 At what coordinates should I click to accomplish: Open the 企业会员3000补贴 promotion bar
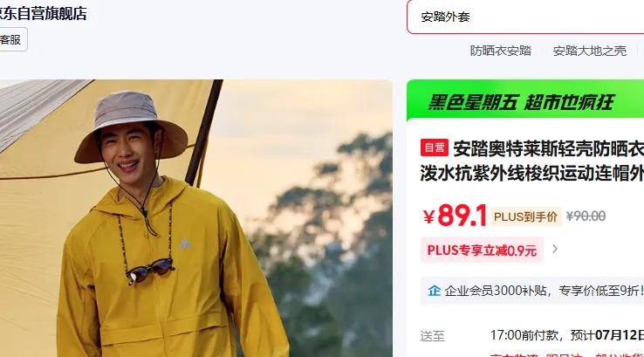pos(532,291)
